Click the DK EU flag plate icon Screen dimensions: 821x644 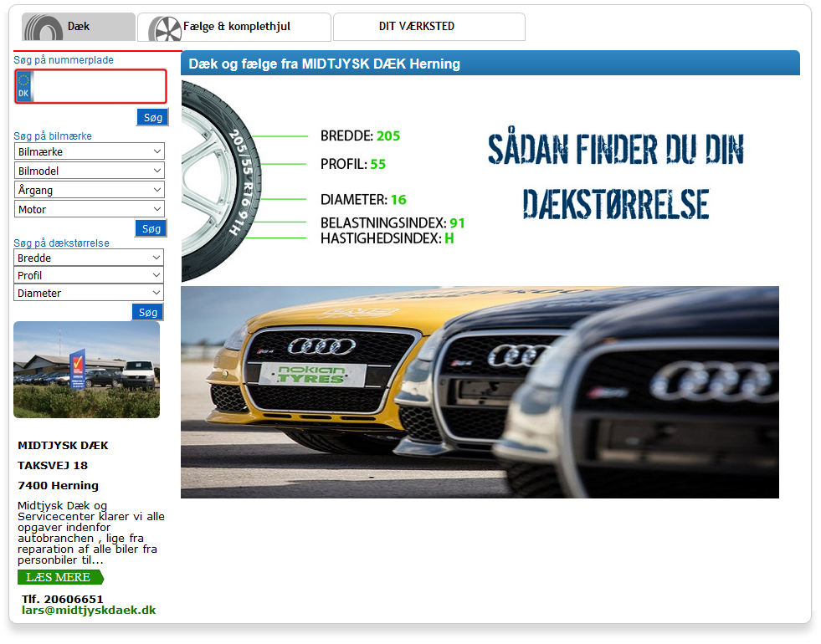(x=24, y=86)
